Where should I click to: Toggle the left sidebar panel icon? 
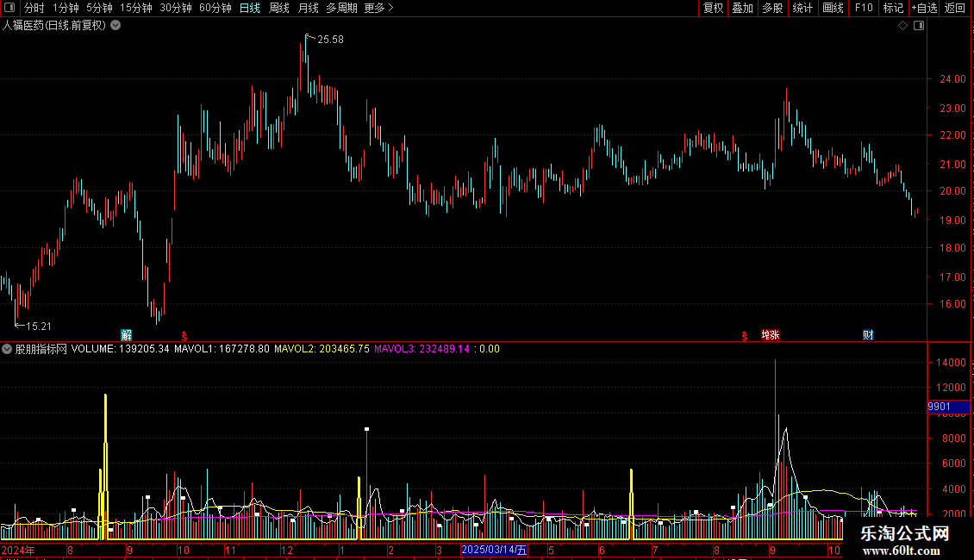9,8
